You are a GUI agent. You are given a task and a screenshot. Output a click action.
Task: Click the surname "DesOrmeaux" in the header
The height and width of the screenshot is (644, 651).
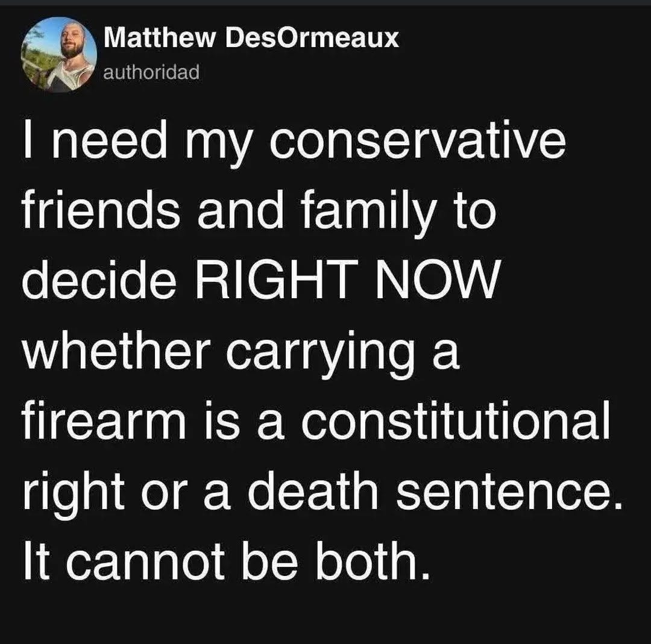(312, 39)
